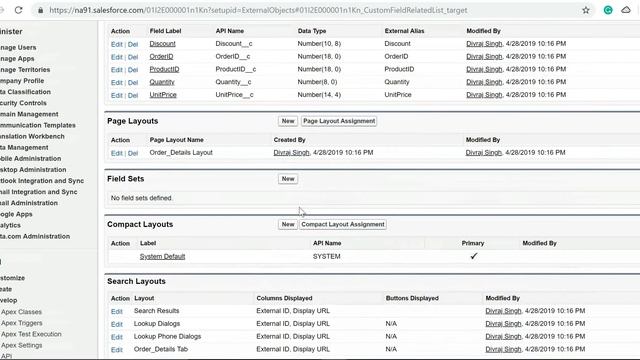Open Apex Triggers in sidebar

(x=22, y=323)
